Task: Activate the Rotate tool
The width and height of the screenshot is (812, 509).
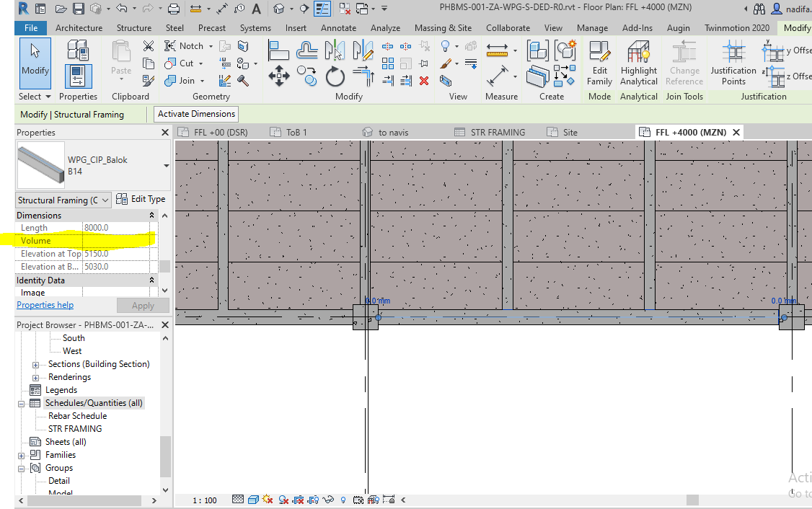Action: [335, 75]
